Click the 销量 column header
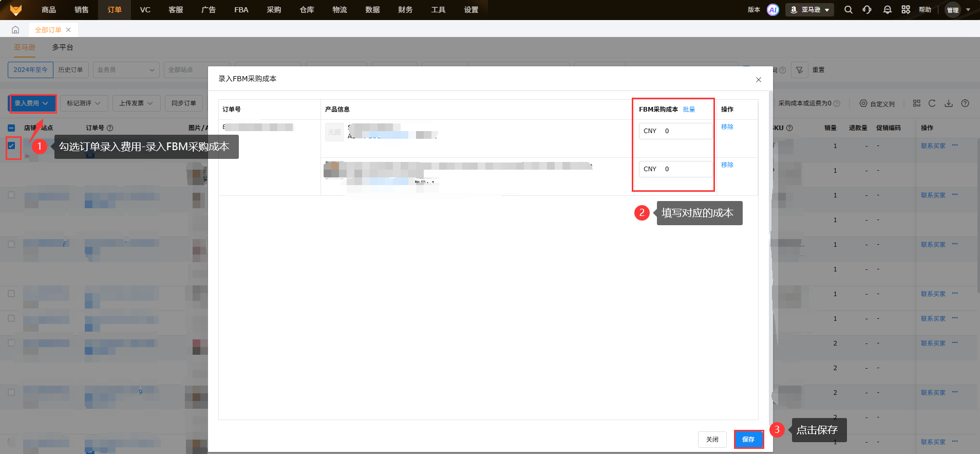Image resolution: width=980 pixels, height=454 pixels. pos(831,128)
